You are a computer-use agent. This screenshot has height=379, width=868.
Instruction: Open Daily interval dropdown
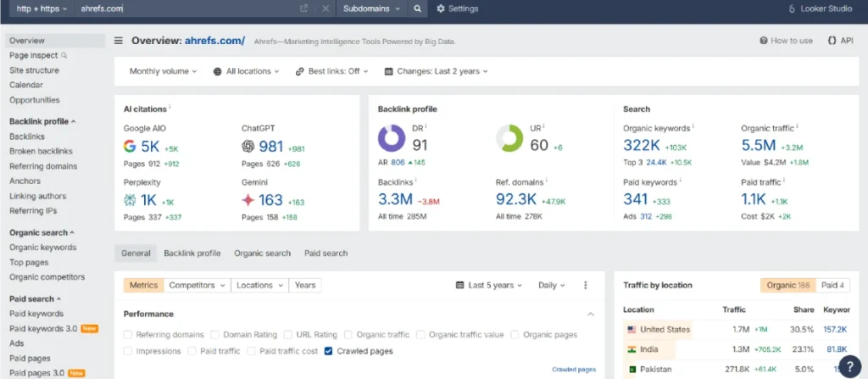coord(551,286)
